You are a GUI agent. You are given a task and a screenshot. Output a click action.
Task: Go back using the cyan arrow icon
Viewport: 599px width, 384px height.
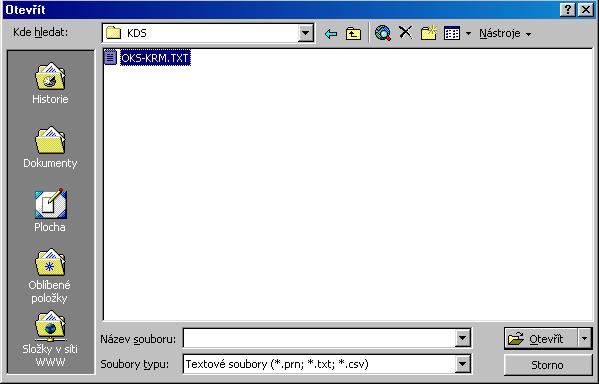[x=331, y=34]
